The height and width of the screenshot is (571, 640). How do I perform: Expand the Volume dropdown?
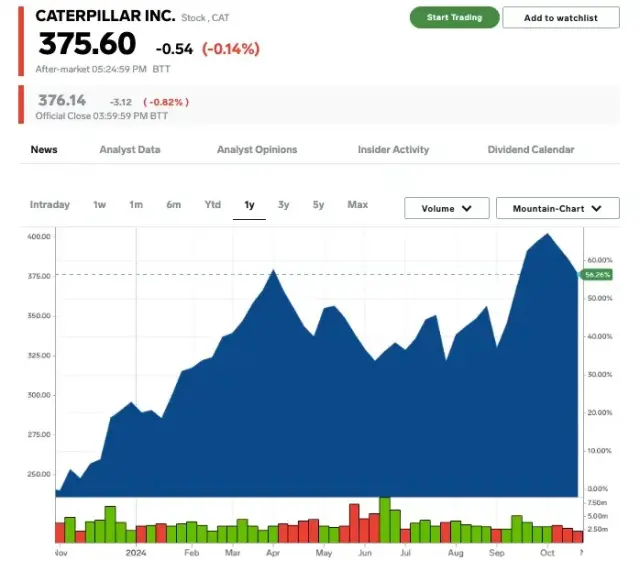tap(446, 208)
